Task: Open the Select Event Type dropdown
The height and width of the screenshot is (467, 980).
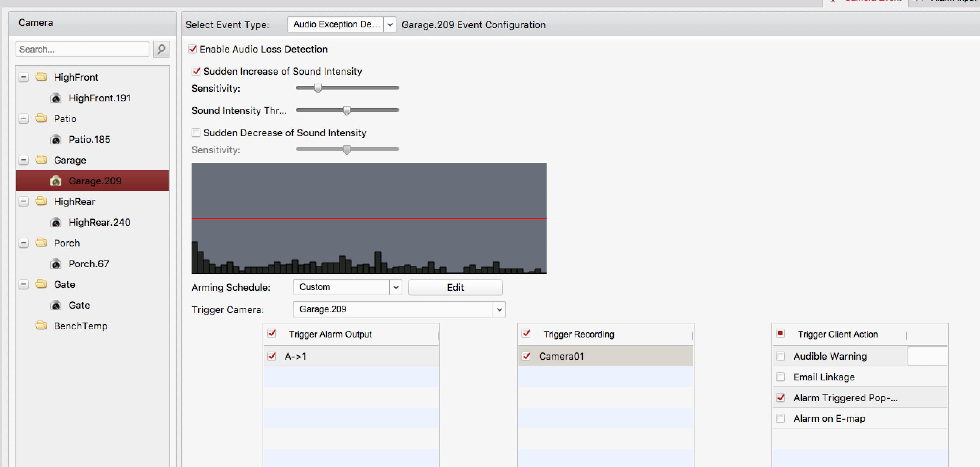Action: (x=389, y=25)
